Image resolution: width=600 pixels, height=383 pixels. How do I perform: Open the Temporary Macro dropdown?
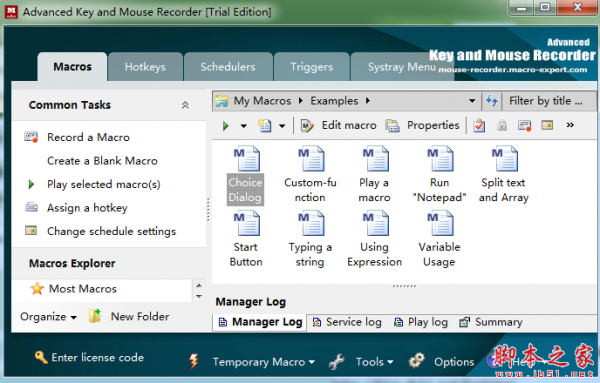[264, 362]
